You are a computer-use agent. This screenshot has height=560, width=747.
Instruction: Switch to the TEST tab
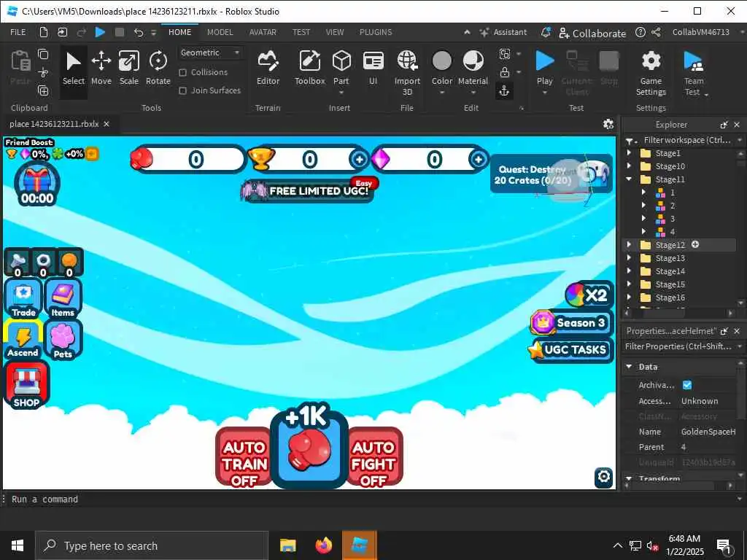click(x=301, y=32)
